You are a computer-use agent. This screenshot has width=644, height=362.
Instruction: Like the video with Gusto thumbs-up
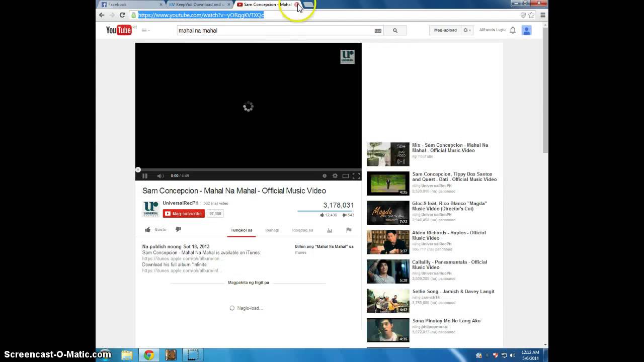[155, 229]
